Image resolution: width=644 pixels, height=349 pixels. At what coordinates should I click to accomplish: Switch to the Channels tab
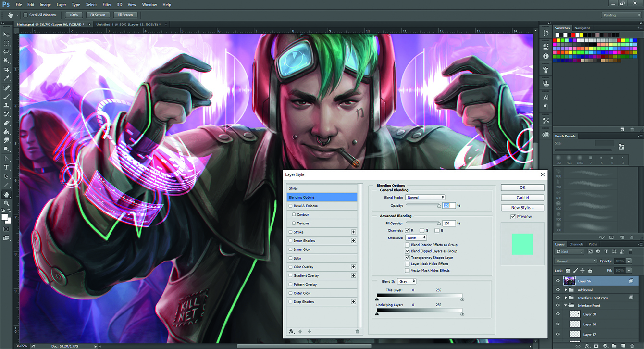tap(576, 244)
